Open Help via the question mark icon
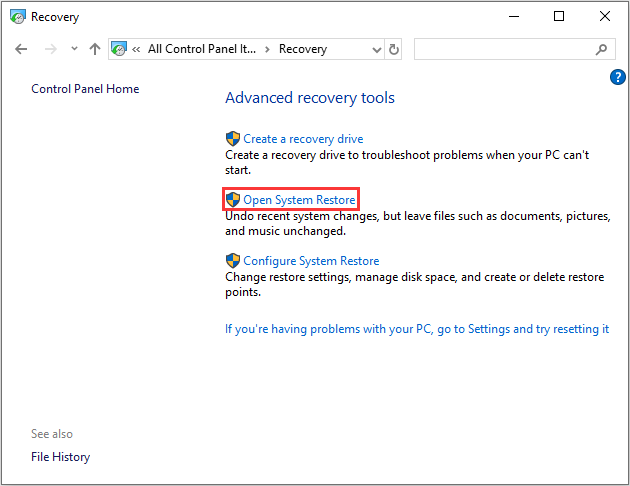Screen dimensions: 630x486 (x=618, y=77)
